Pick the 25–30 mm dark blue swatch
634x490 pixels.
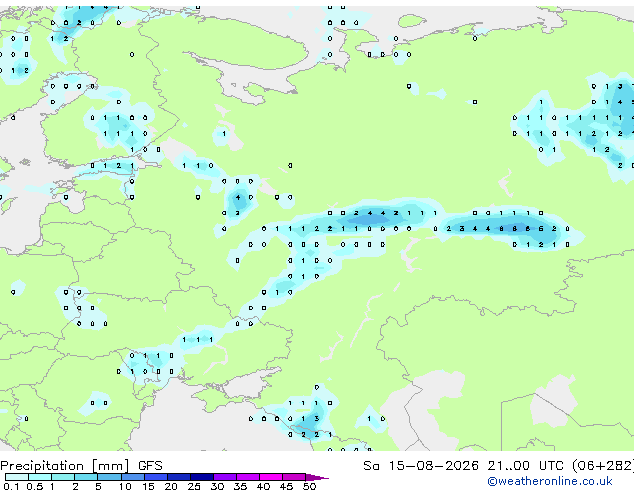[201, 477]
